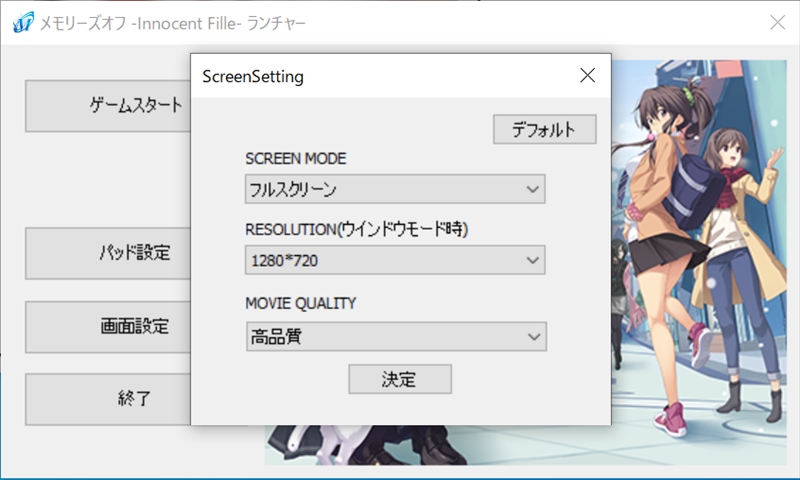This screenshot has height=480, width=800.
Task: Click the launcher app icon in title bar
Action: [23, 22]
